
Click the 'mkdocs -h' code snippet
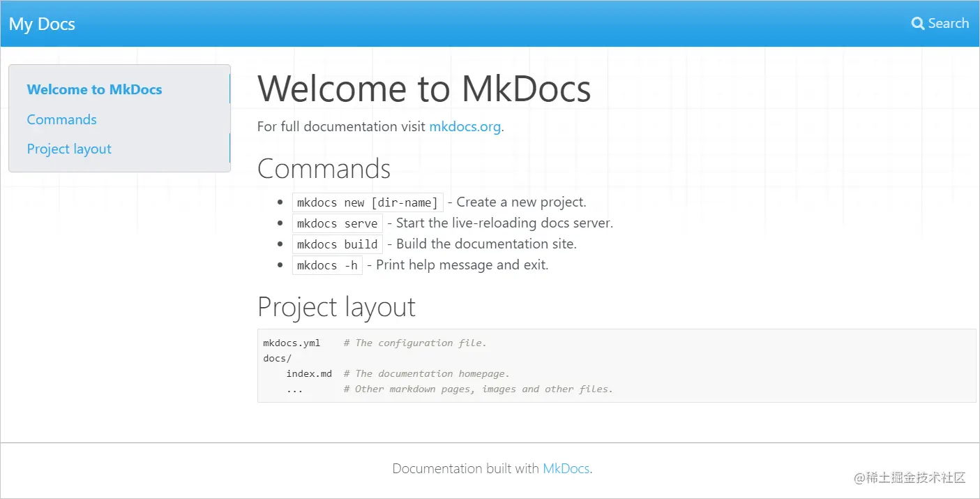pyautogui.click(x=327, y=265)
